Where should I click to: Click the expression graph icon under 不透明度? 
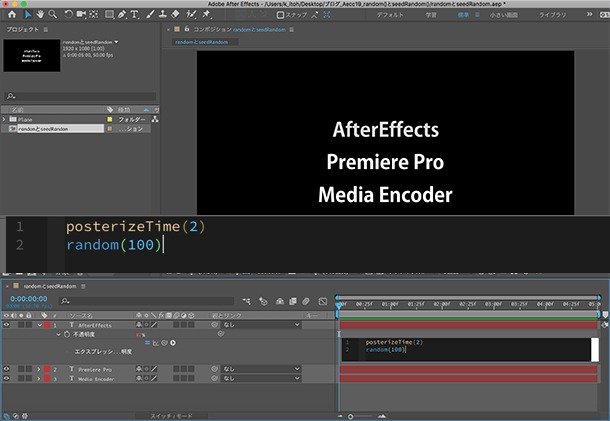pos(156,343)
